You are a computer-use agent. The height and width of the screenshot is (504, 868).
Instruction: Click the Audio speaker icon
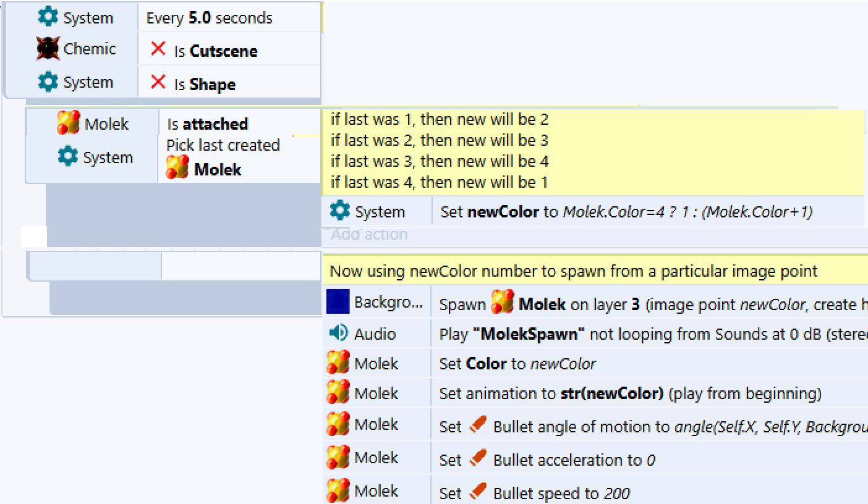pyautogui.click(x=338, y=334)
